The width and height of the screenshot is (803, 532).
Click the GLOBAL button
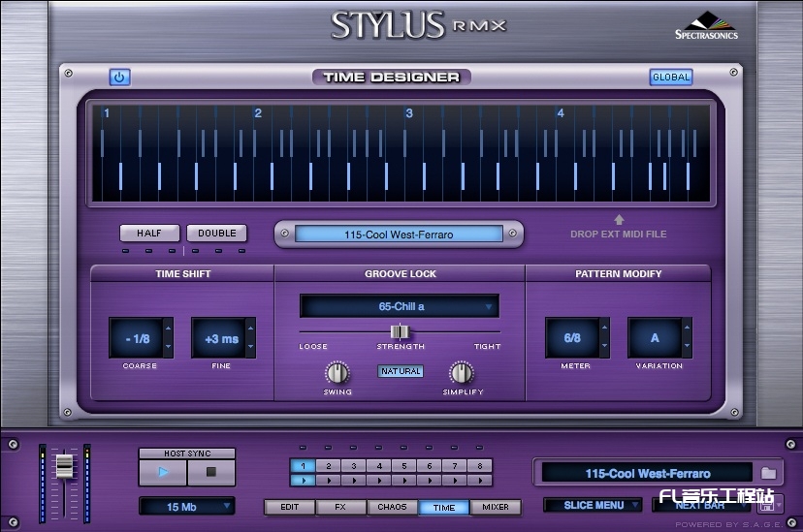click(671, 78)
